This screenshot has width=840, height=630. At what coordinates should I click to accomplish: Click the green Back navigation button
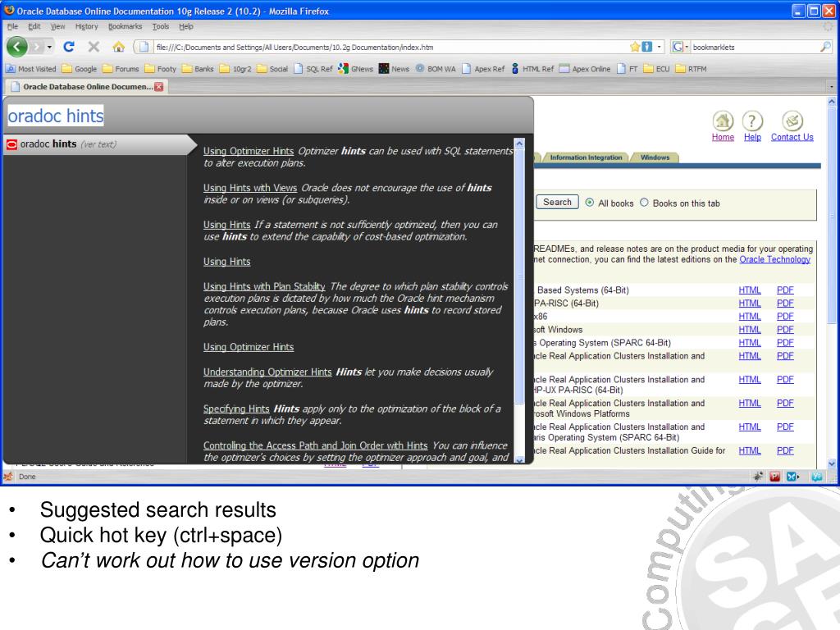16,47
